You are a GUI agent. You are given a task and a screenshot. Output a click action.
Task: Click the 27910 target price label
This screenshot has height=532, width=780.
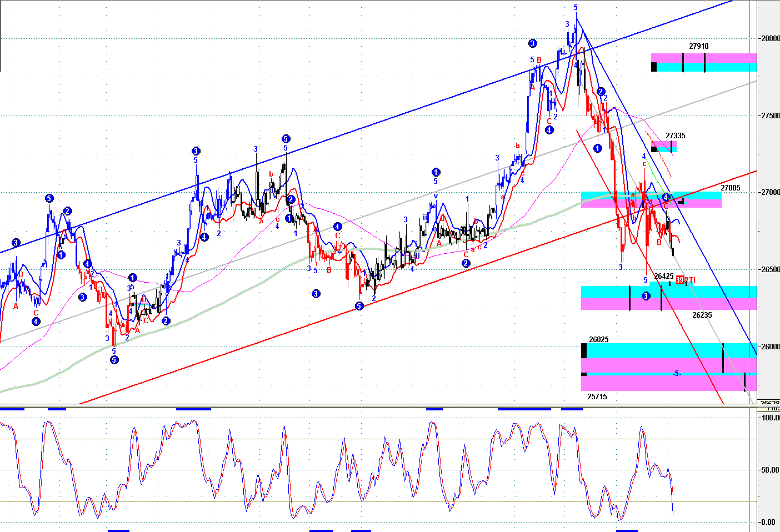point(698,47)
